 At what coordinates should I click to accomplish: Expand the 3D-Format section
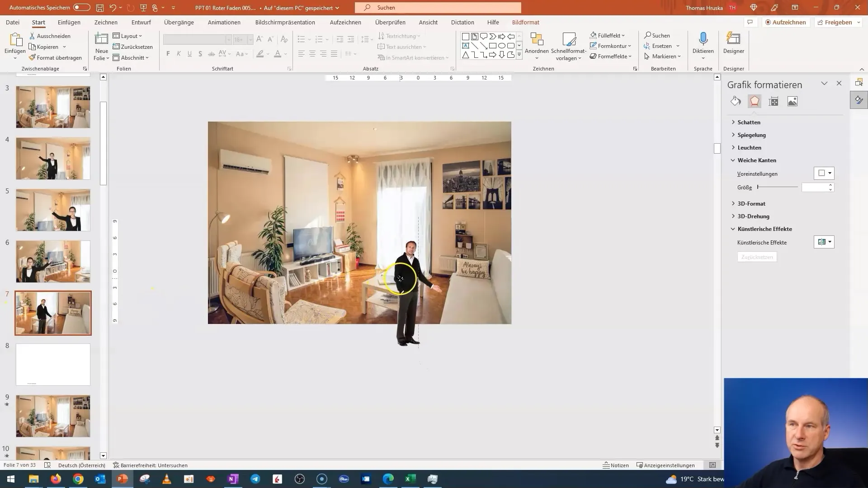coord(751,203)
